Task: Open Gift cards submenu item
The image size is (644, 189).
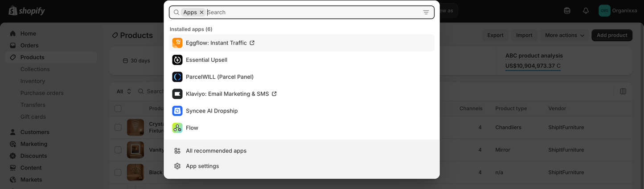Action: point(33,117)
